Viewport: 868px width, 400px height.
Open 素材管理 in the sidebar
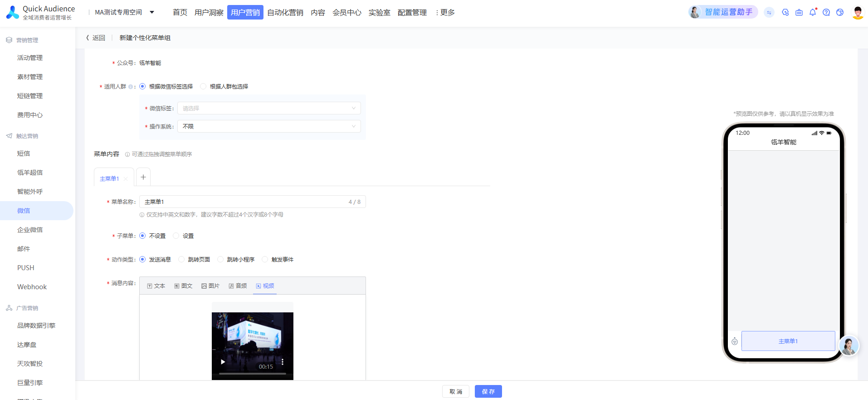(x=30, y=77)
